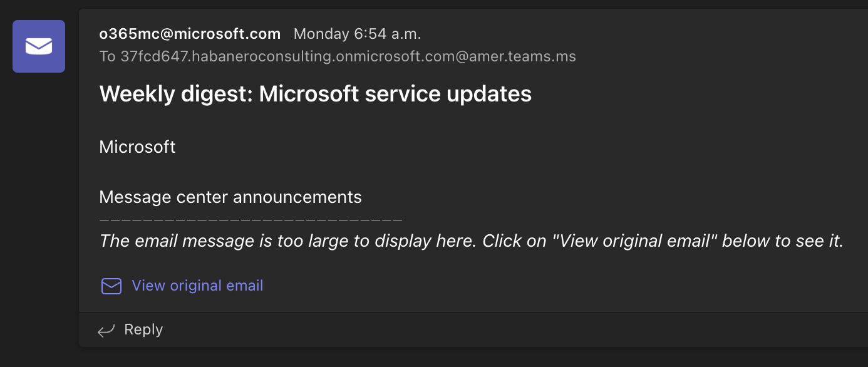The width and height of the screenshot is (868, 367).
Task: Click empty space right of the subject heading
Action: [x=689, y=94]
